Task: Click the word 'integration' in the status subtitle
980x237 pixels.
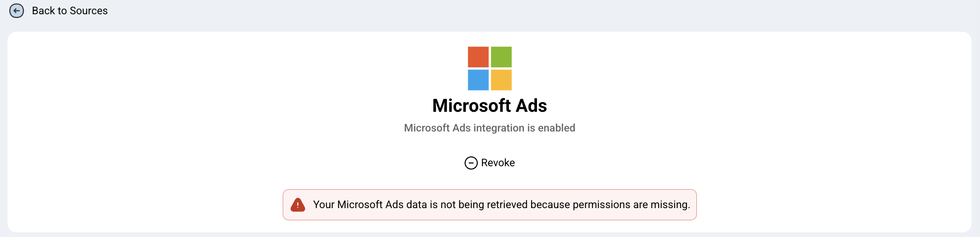Action: (499, 128)
